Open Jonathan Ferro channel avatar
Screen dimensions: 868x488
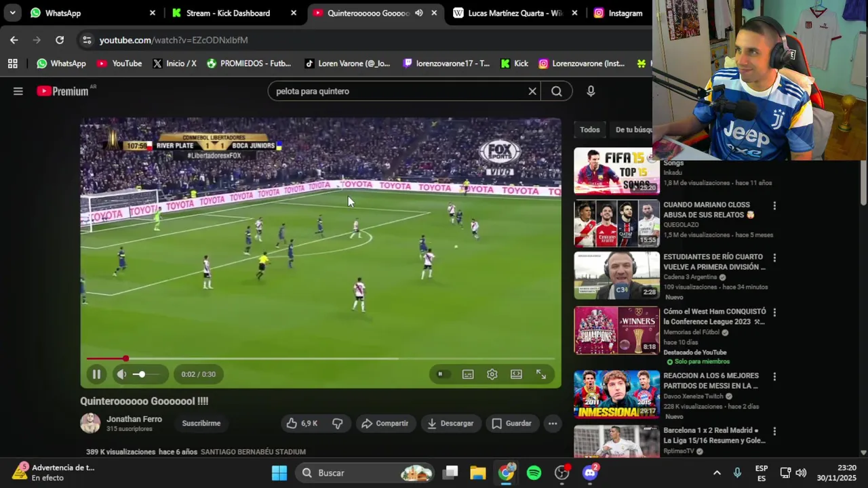(x=90, y=423)
